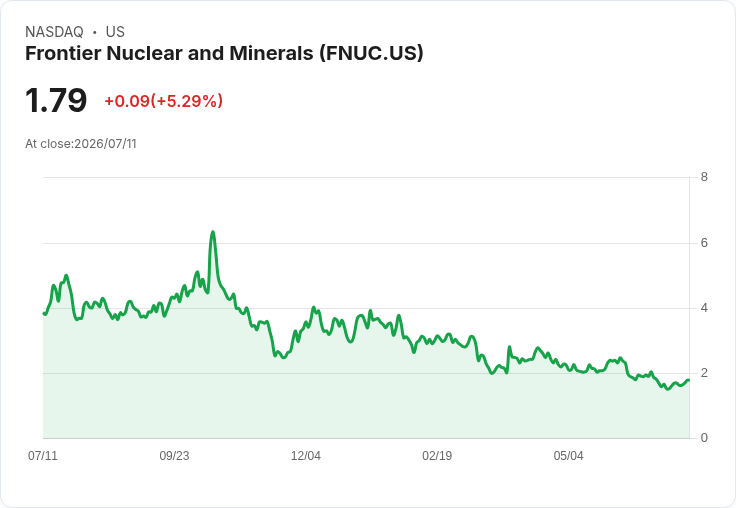Select the final rightmost point of price line
This screenshot has height=508, width=736.
pos(689,380)
